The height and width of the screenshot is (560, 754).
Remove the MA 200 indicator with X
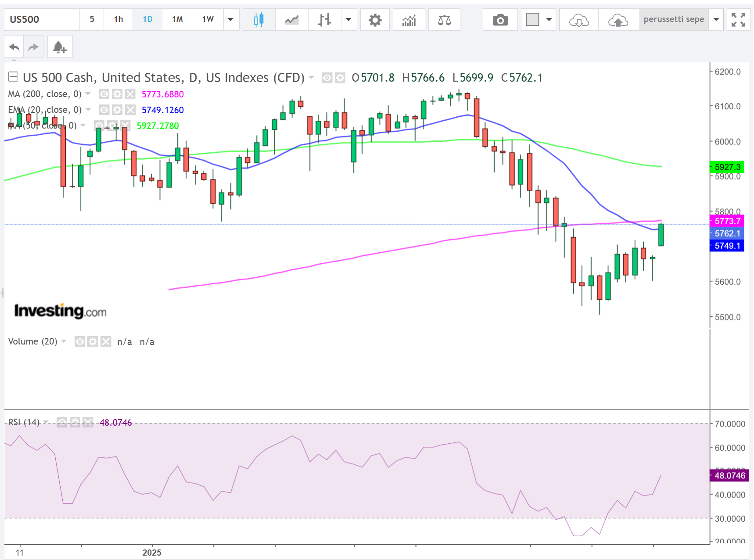pyautogui.click(x=130, y=94)
